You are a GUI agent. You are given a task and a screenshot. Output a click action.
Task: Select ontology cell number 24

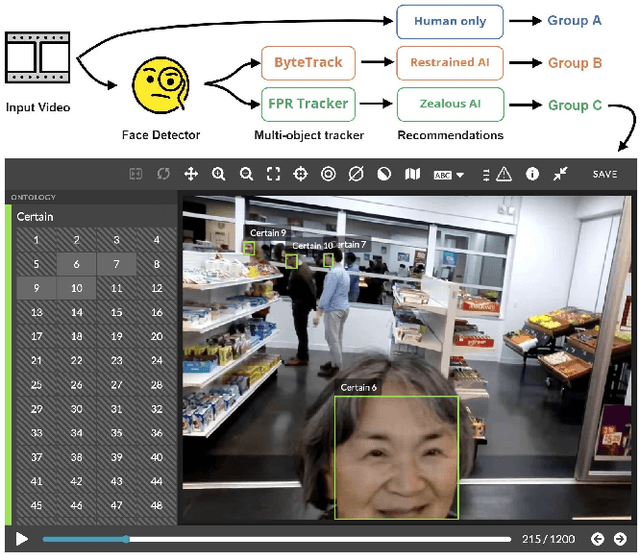click(156, 361)
